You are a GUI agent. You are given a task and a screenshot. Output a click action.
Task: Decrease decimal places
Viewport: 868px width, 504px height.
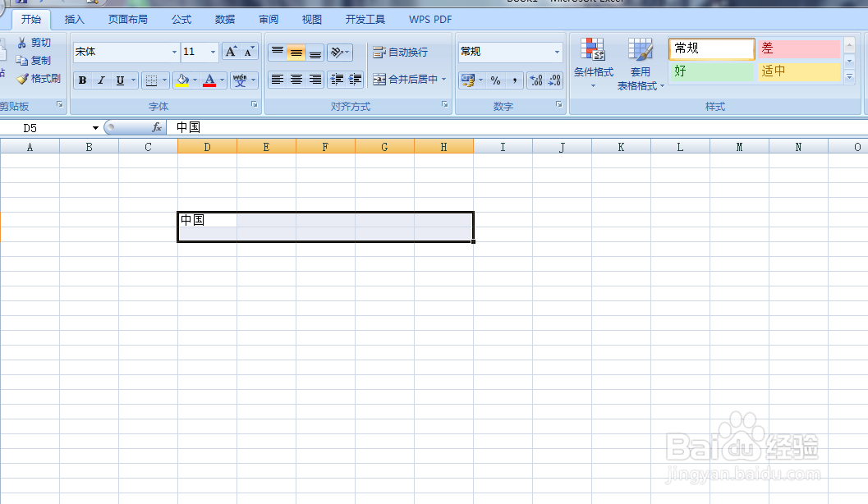(554, 80)
